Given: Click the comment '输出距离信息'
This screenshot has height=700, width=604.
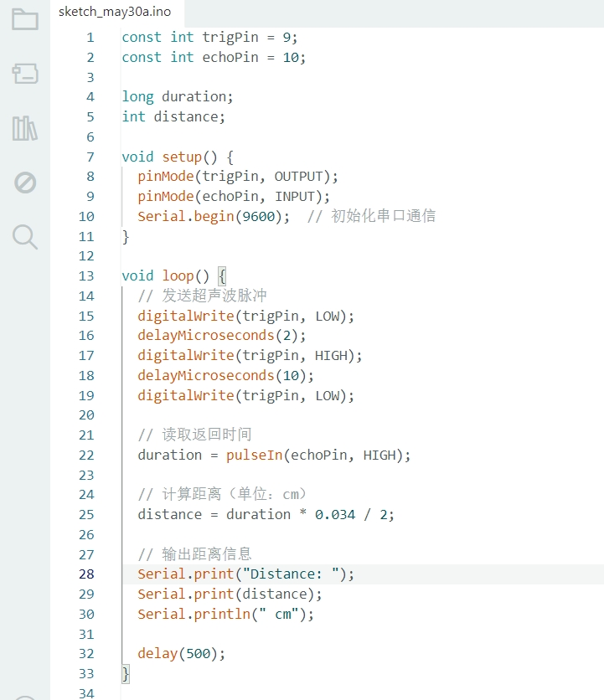Looking at the screenshot, I should (207, 554).
